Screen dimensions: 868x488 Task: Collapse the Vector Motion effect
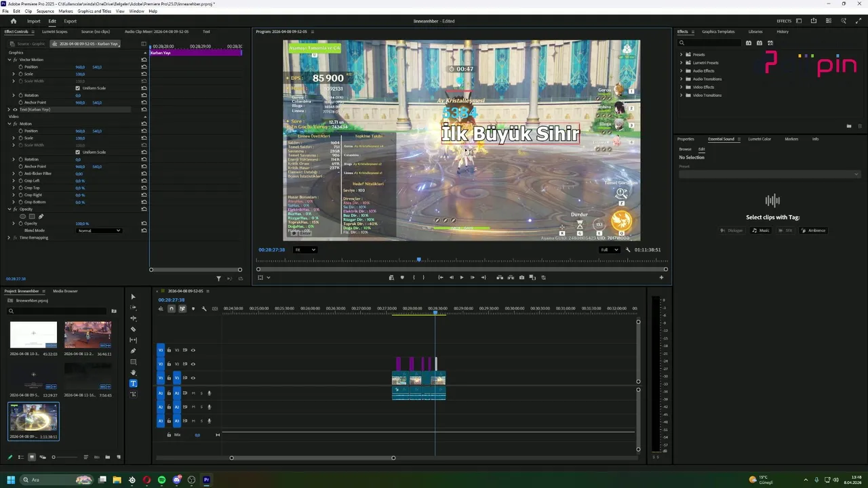click(x=9, y=60)
